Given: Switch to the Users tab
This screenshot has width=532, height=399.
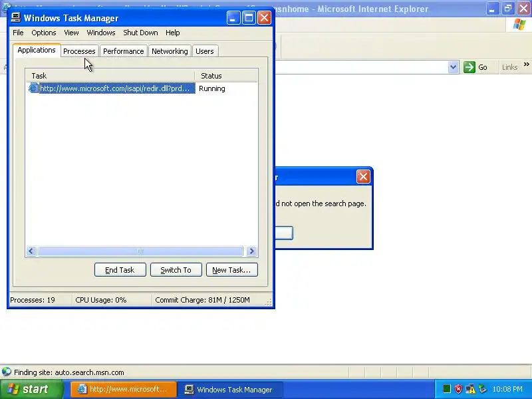Looking at the screenshot, I should (x=205, y=51).
